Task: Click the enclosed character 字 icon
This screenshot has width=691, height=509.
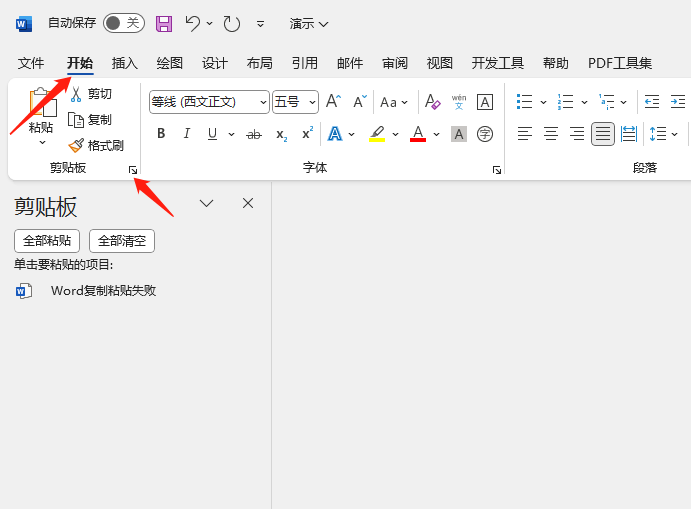Action: [485, 134]
